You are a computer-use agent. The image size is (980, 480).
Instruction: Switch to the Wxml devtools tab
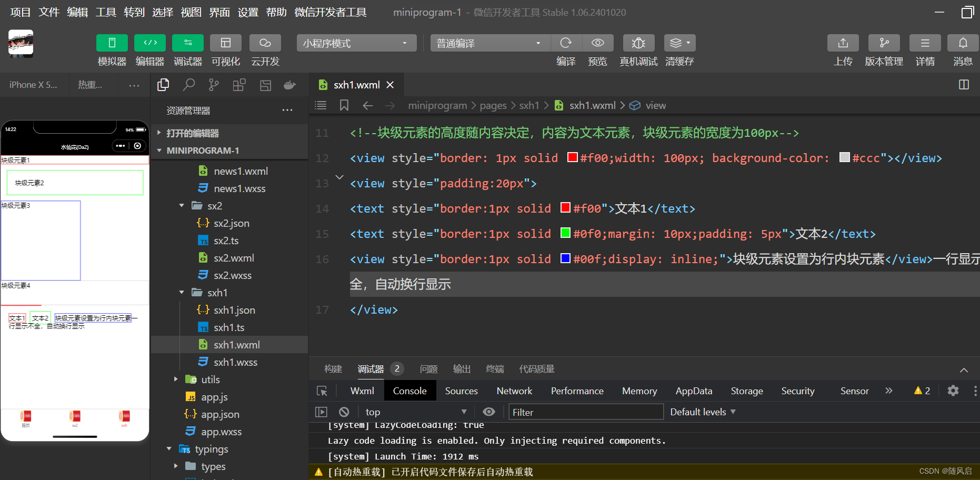362,391
